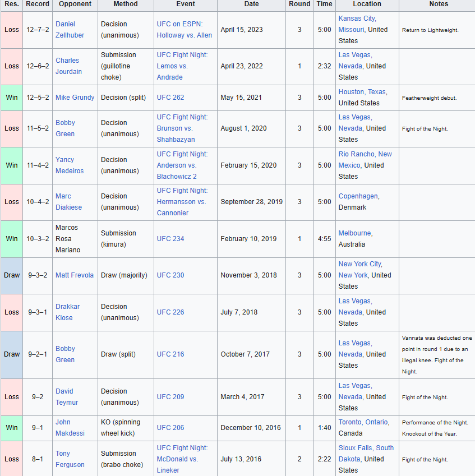Open the UFC 216 event link

click(x=170, y=354)
